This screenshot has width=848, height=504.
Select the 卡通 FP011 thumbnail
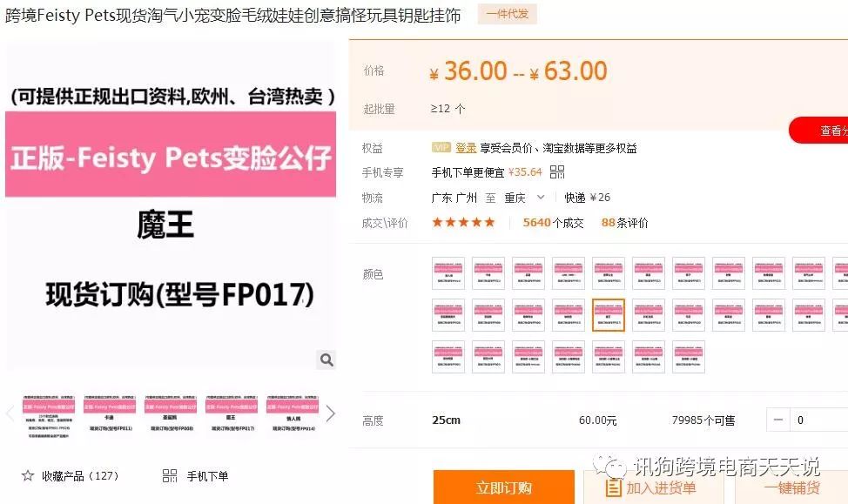[x=109, y=414]
